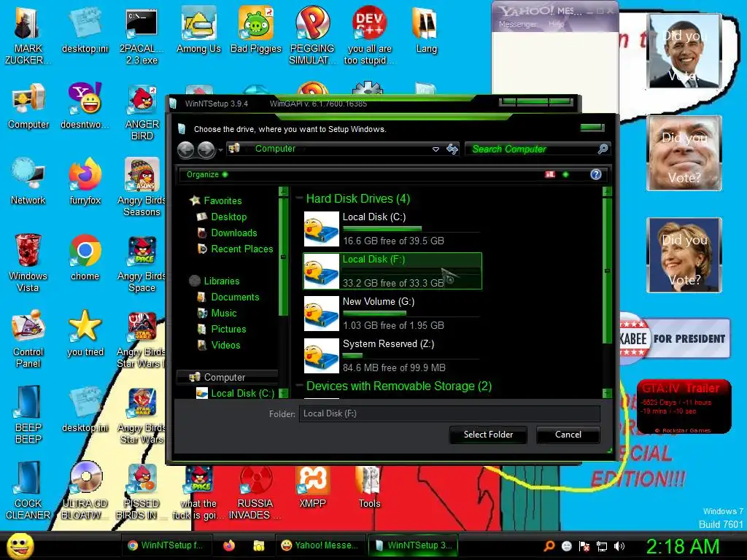Open Network desktop icon
The height and width of the screenshot is (560, 747).
(28, 182)
